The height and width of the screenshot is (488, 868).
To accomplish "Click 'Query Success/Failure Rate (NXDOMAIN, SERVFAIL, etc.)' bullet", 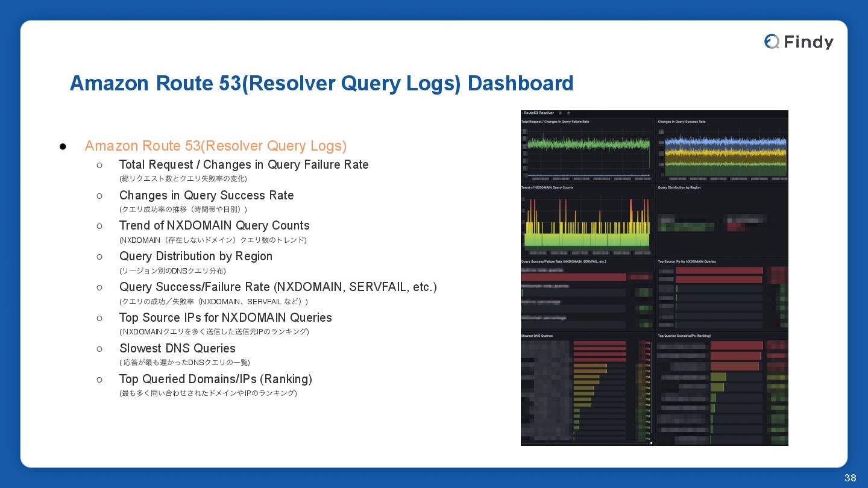I will pos(278,287).
